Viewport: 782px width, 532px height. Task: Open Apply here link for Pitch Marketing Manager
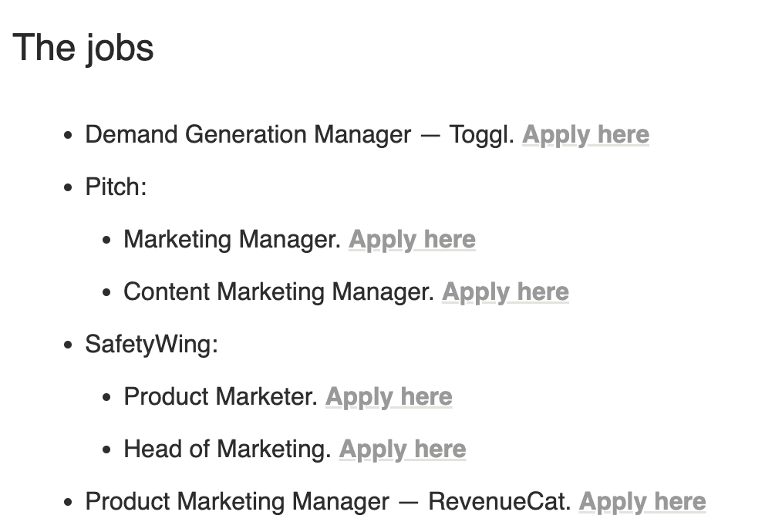point(412,240)
